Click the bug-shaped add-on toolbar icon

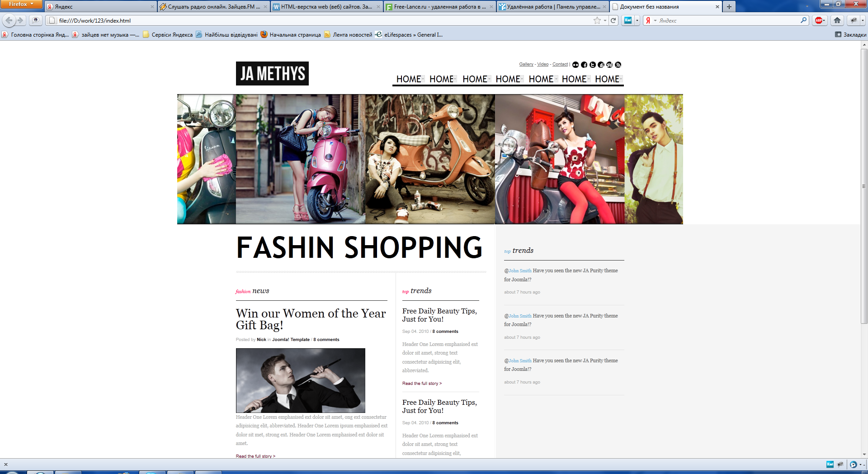[x=853, y=20]
